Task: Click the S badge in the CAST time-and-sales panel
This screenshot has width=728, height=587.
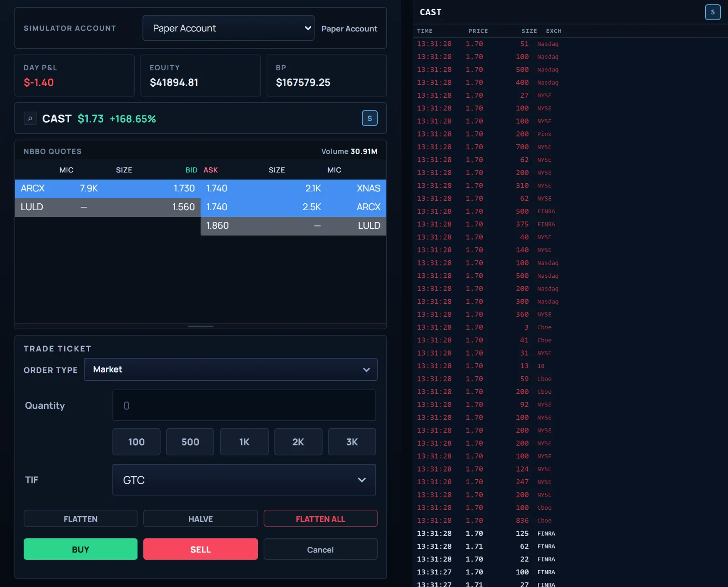Action: 713,12
